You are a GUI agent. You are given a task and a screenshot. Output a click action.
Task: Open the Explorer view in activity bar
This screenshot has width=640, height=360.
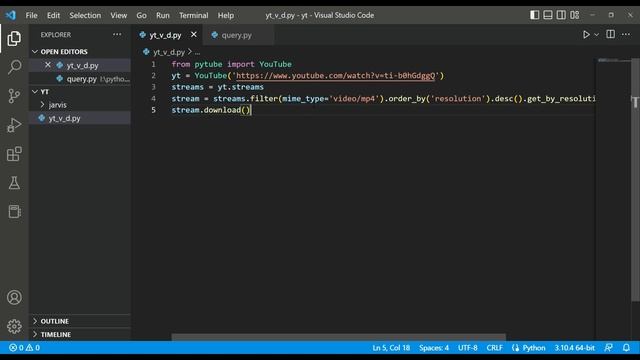[14, 38]
